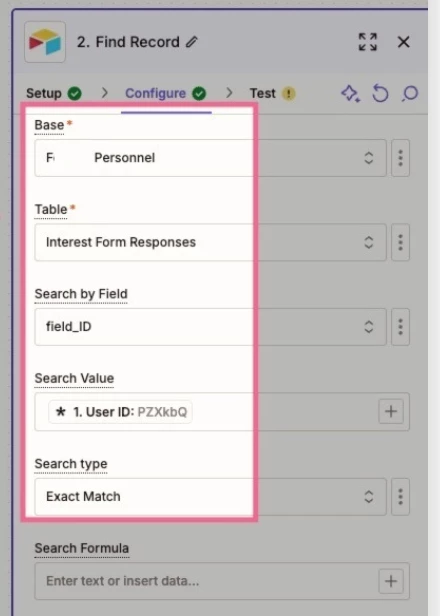Open Search by Field dropdown field_ID
This screenshot has height=616, width=440.
211,327
